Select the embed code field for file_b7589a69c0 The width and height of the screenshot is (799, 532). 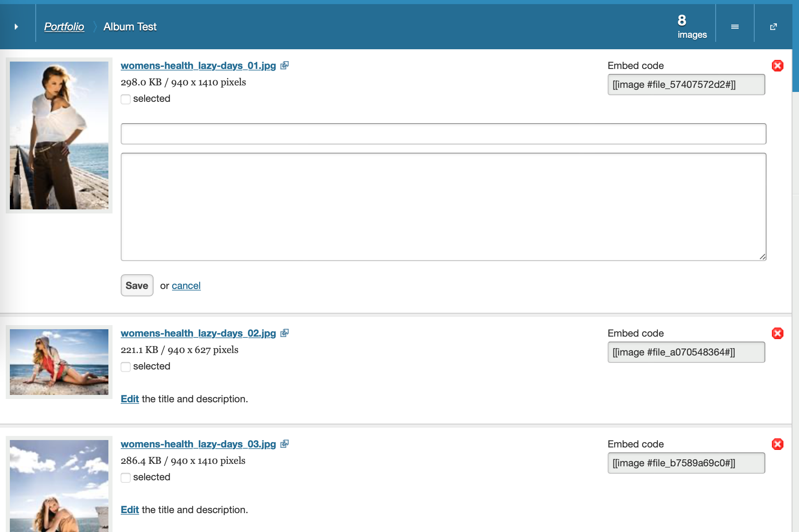(x=686, y=463)
